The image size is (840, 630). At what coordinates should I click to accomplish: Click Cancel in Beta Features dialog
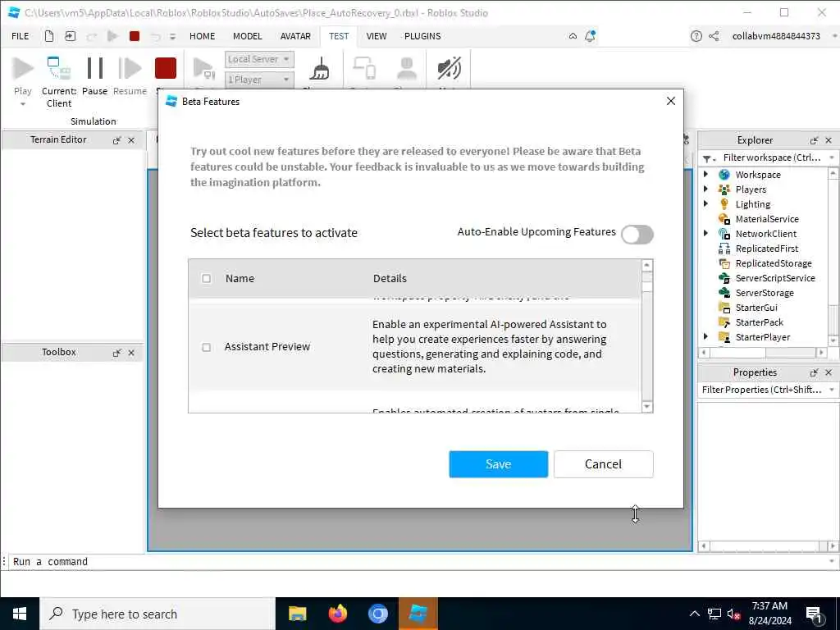click(x=603, y=464)
